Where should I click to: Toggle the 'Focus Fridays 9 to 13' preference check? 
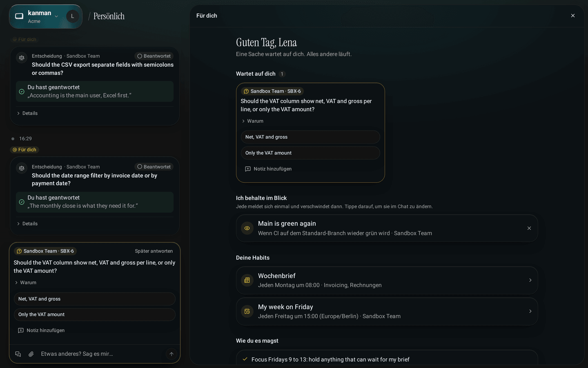pyautogui.click(x=245, y=359)
